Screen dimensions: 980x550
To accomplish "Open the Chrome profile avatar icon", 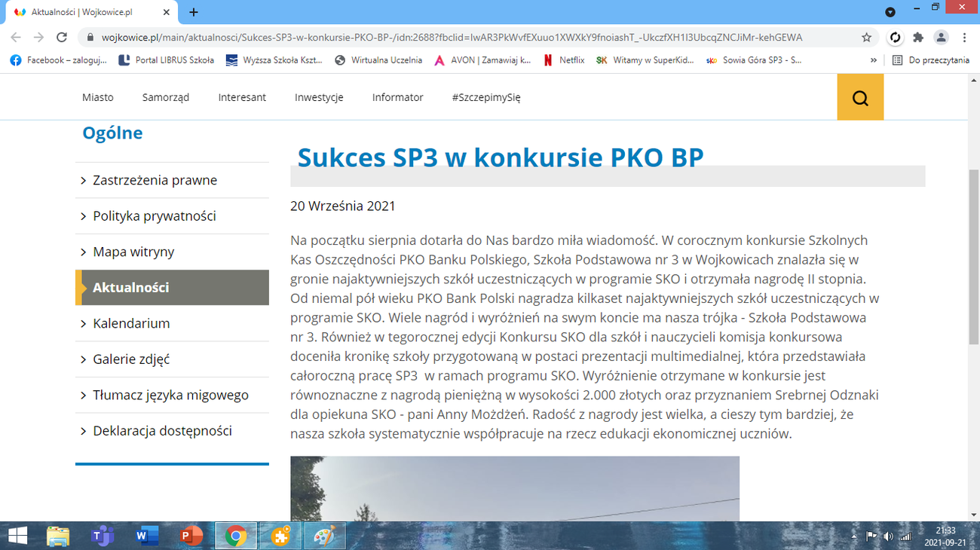I will tap(941, 37).
